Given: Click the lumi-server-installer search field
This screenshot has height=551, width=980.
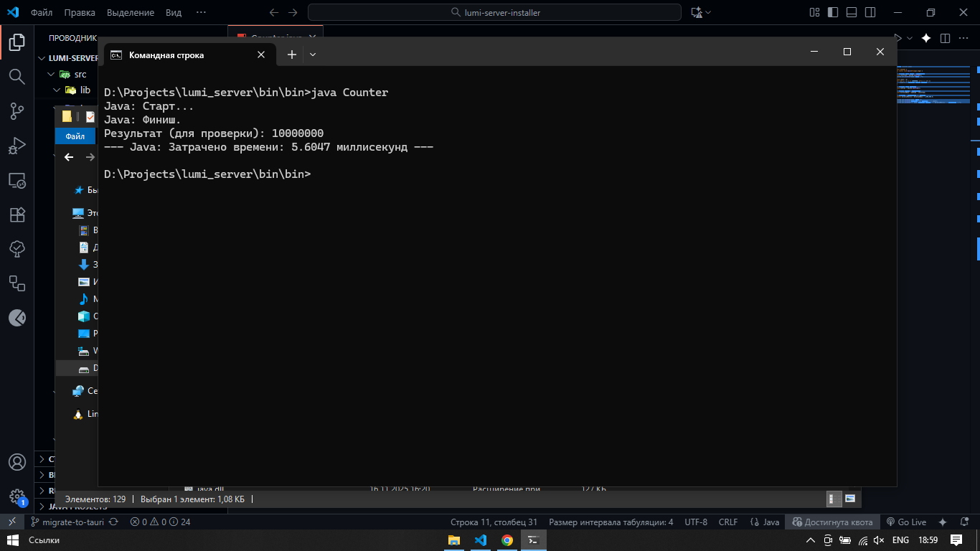Looking at the screenshot, I should [x=494, y=12].
